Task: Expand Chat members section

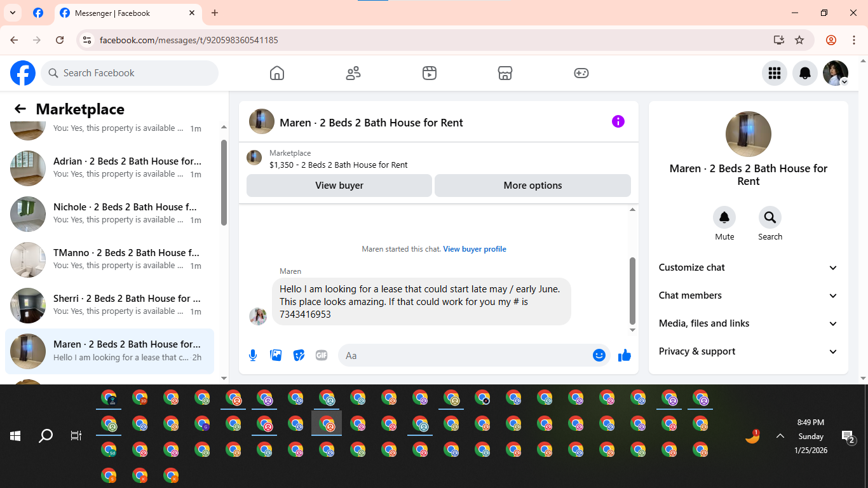Action: point(749,295)
